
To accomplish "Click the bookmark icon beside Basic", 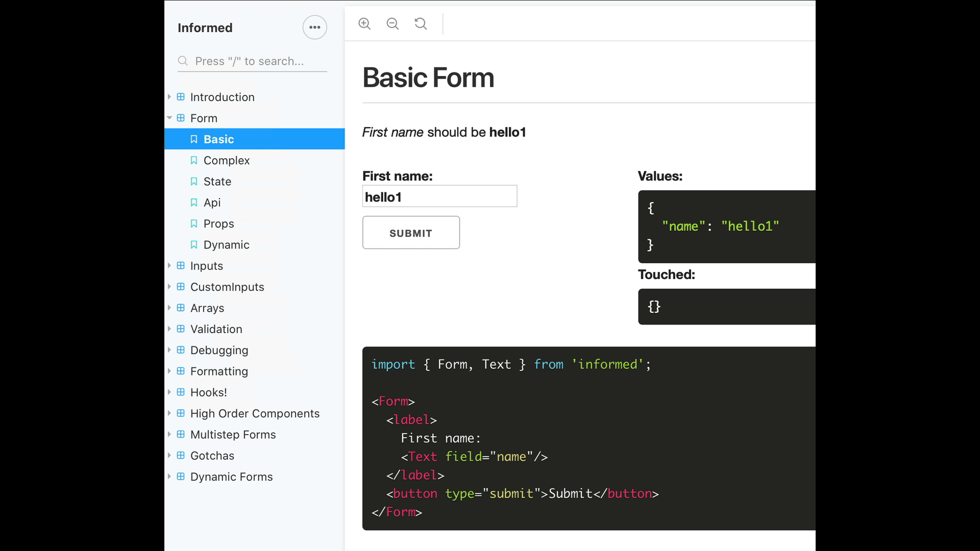I will point(194,139).
